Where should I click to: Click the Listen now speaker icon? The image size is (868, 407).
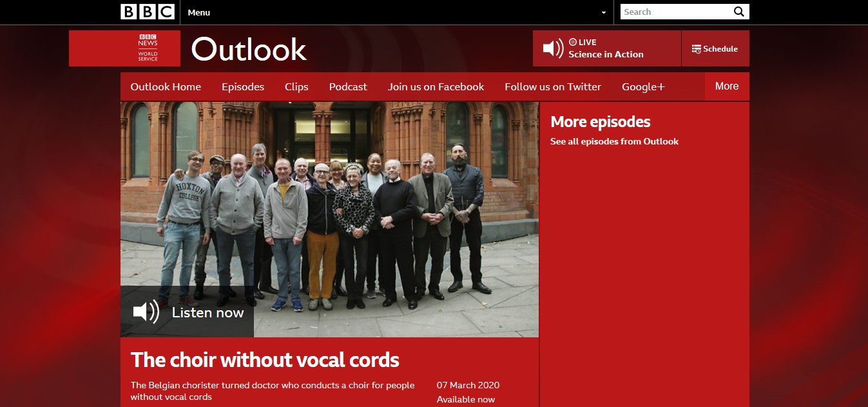click(x=146, y=312)
